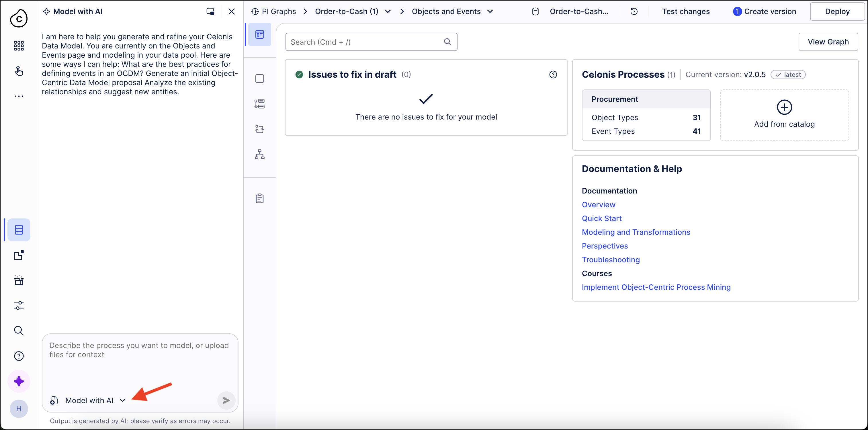The width and height of the screenshot is (868, 430).
Task: Close the Model with AI panel
Action: [x=232, y=11]
